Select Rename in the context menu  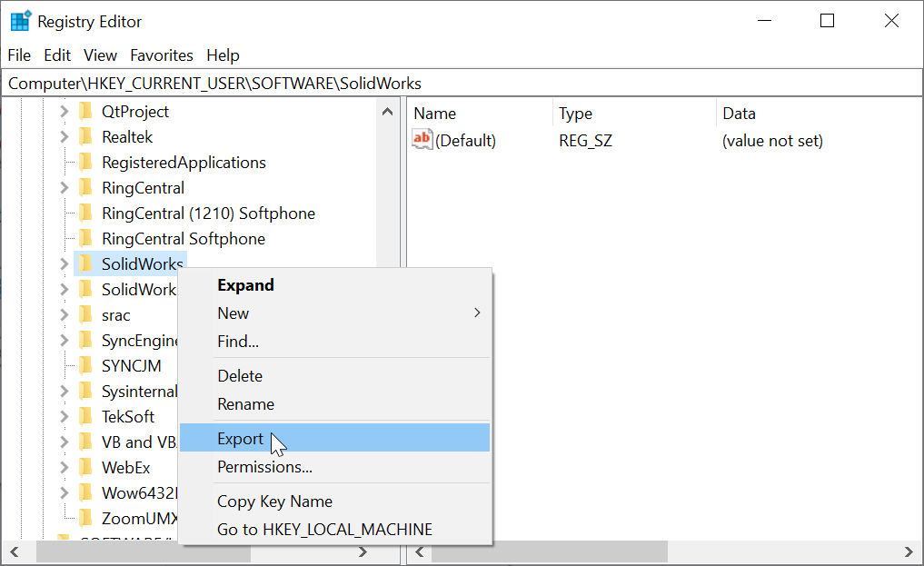click(x=244, y=404)
